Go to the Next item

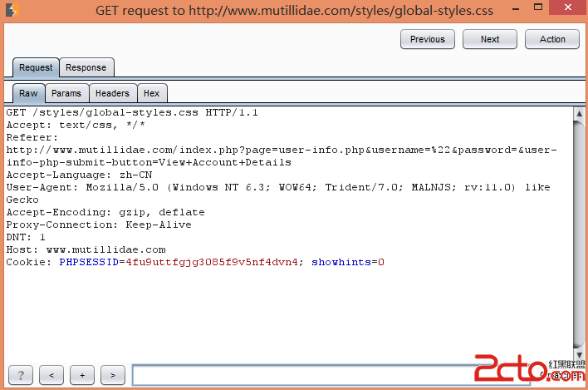(490, 39)
